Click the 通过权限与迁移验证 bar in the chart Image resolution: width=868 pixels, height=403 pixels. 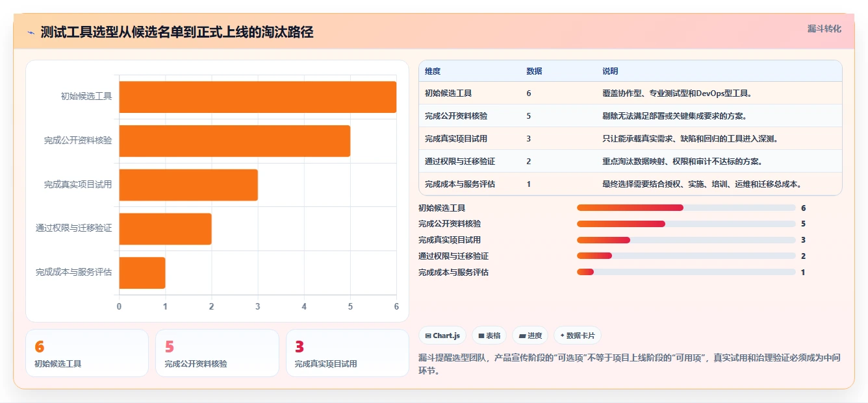point(166,228)
